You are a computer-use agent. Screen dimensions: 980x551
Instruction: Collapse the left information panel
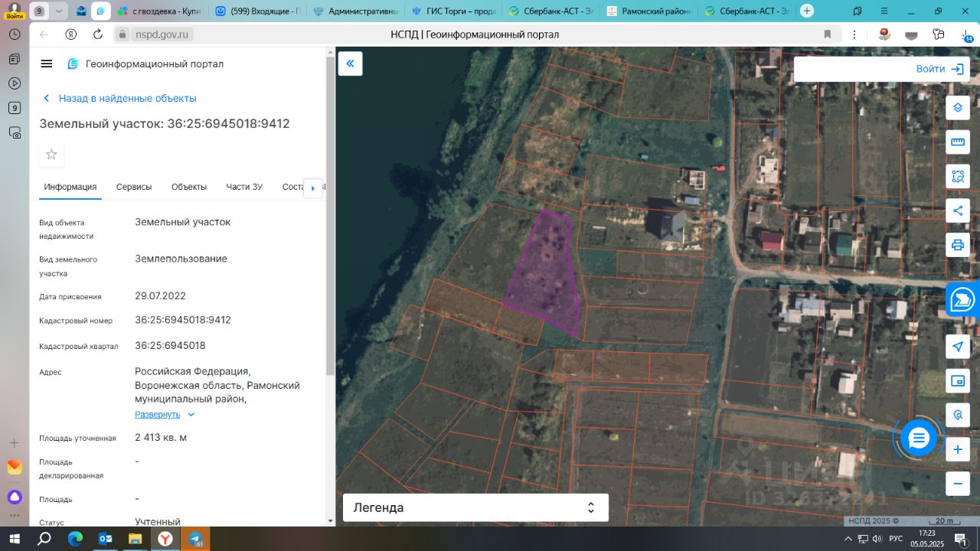click(x=350, y=64)
